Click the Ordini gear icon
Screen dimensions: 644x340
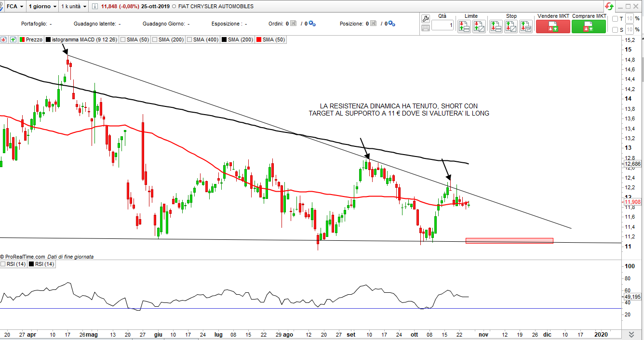pyautogui.click(x=312, y=23)
